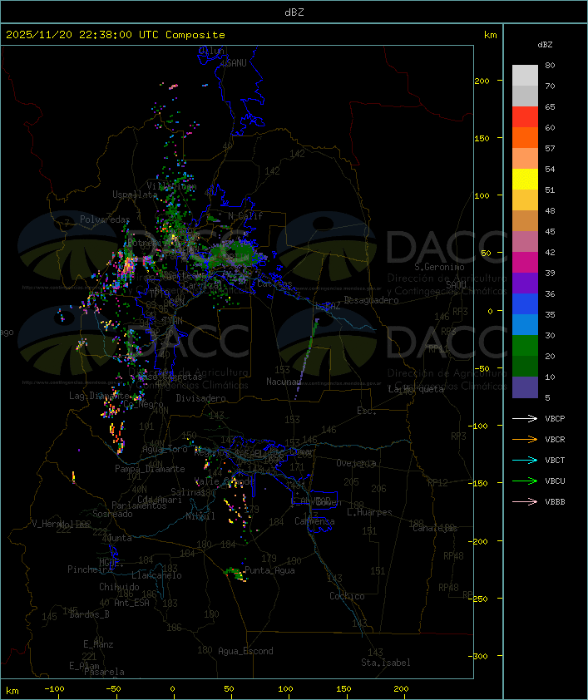The width and height of the screenshot is (588, 700).
Task: Click the 'Uspallata' map label
Action: (x=135, y=195)
